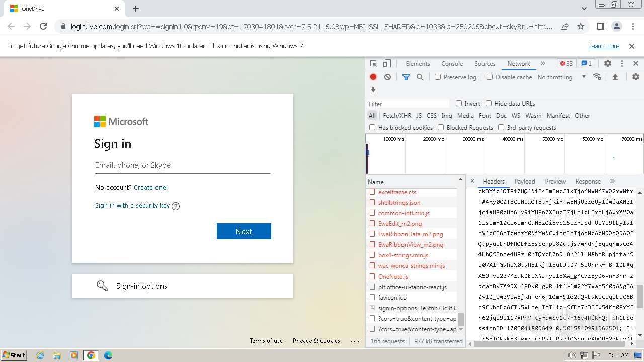
Task: Close the request details pane
Action: point(472,181)
